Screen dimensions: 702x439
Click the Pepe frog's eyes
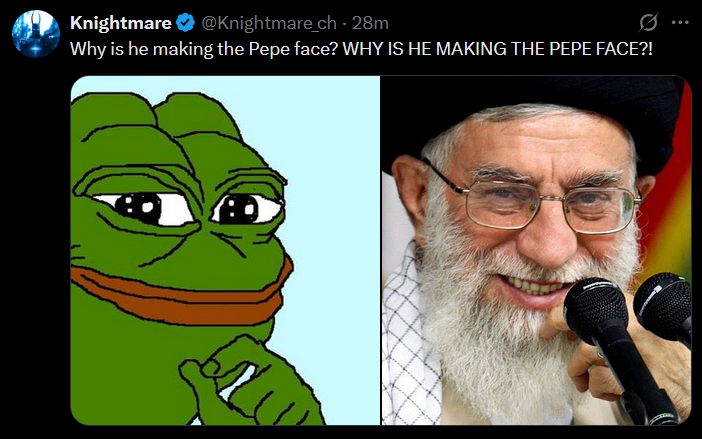point(188,208)
